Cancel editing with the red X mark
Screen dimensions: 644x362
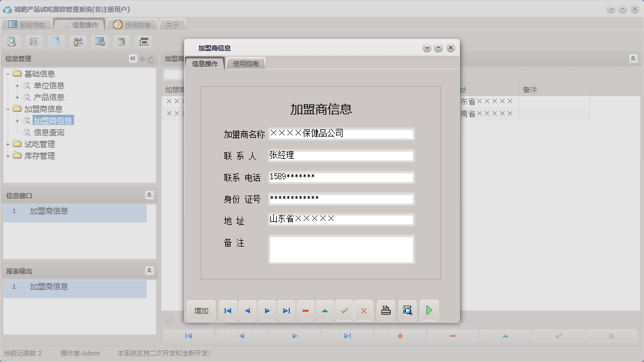[364, 310]
